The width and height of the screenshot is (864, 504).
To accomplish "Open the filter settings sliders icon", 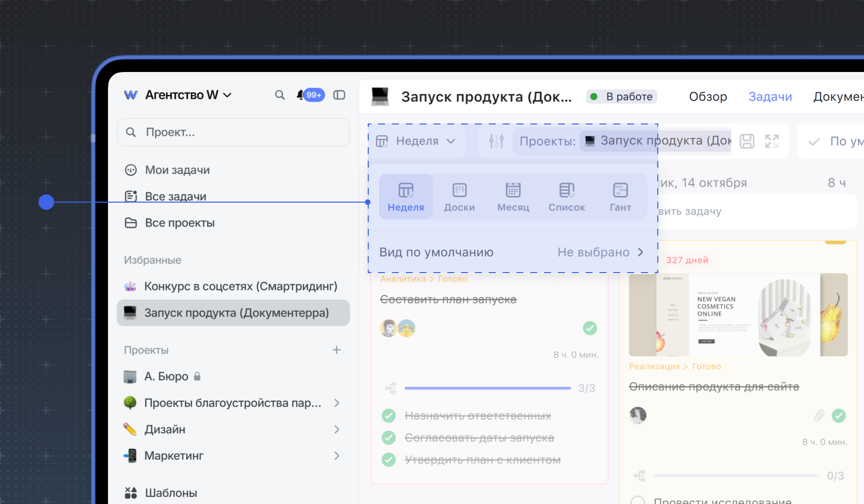I will click(x=496, y=141).
